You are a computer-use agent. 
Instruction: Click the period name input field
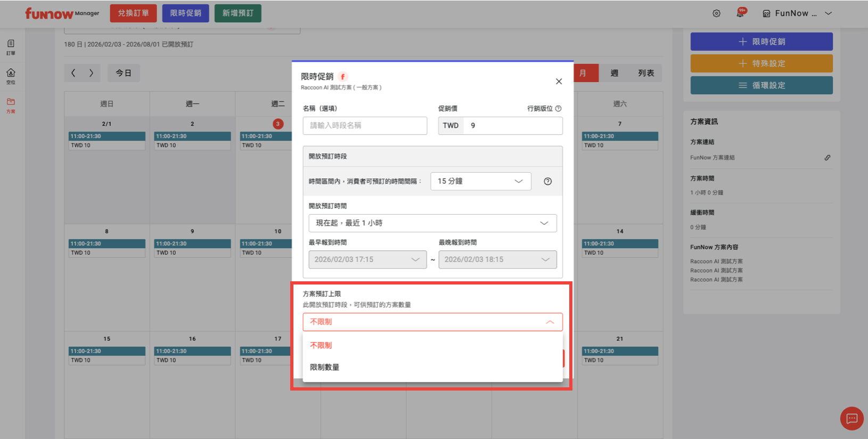point(365,126)
